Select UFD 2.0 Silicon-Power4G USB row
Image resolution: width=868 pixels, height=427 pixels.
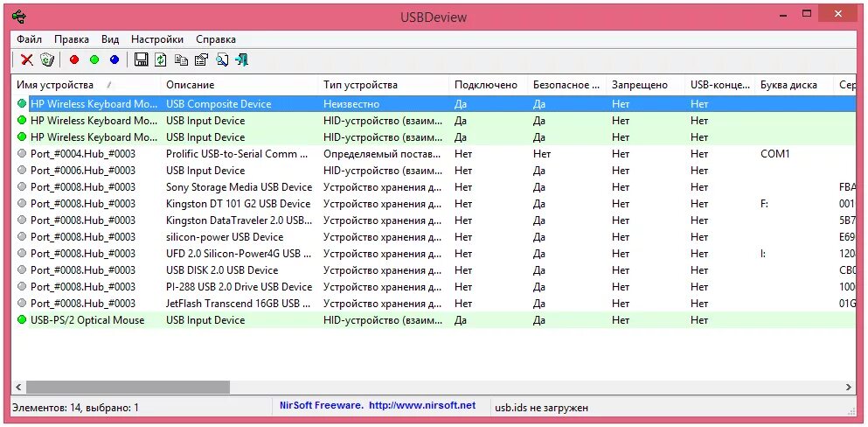(434, 253)
